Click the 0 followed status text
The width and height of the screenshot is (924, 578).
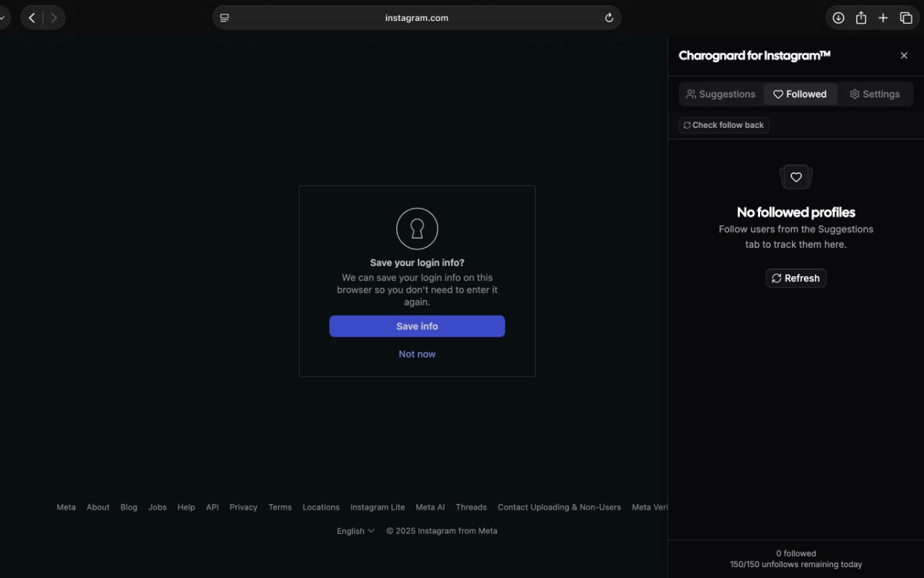pyautogui.click(x=796, y=553)
